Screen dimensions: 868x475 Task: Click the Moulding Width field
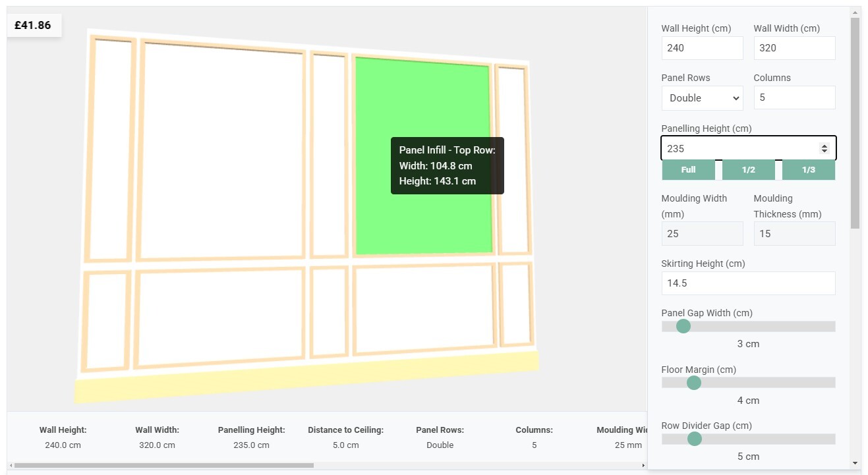[701, 234]
